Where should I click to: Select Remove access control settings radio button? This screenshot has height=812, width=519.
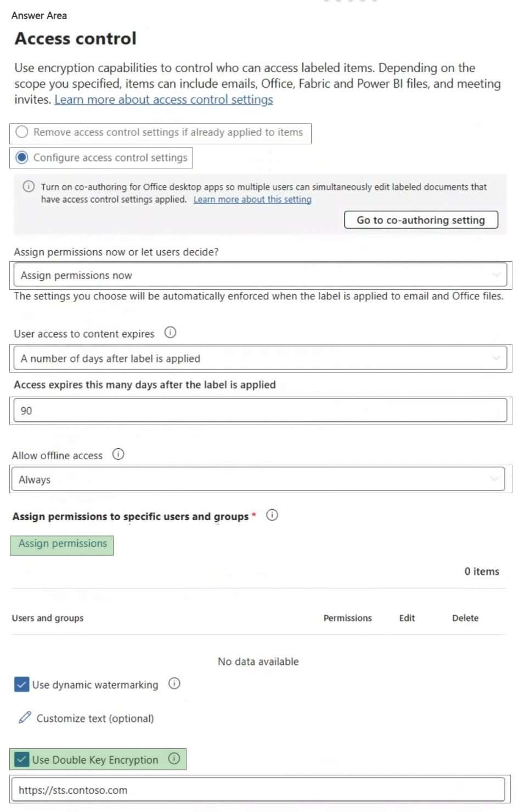click(22, 132)
